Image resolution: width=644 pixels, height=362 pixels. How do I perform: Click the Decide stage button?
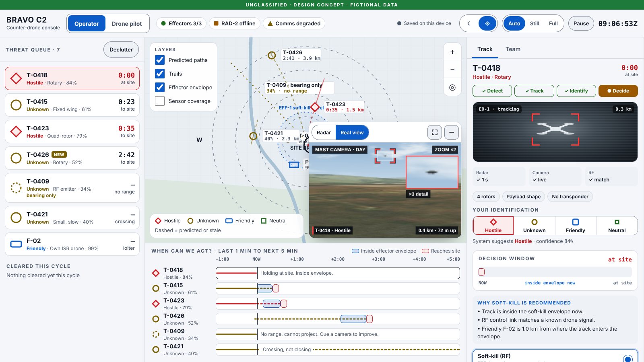click(x=618, y=91)
